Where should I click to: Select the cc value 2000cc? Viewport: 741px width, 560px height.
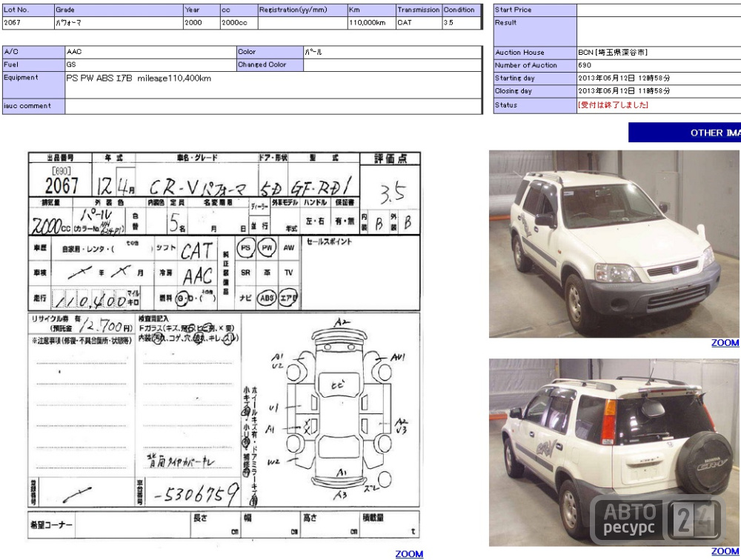(234, 23)
